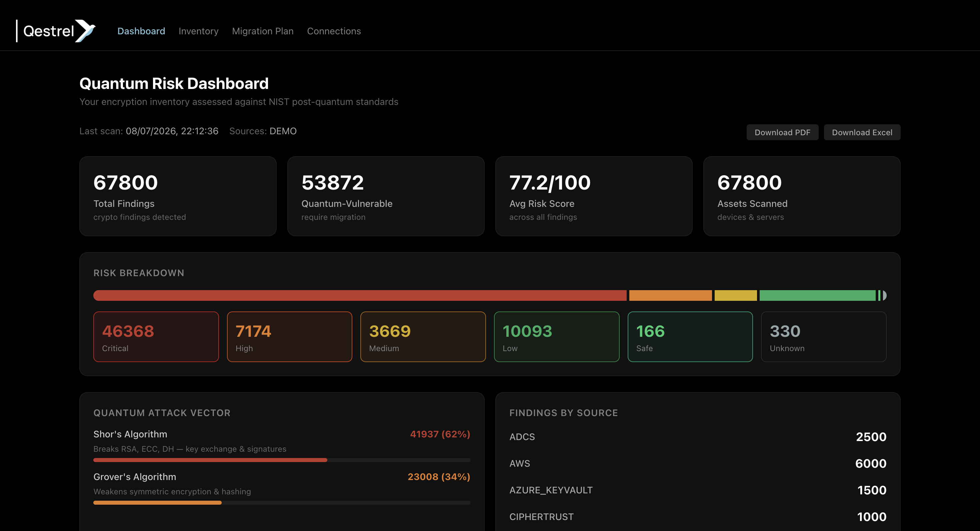Go to Migration Plan

pos(263,31)
